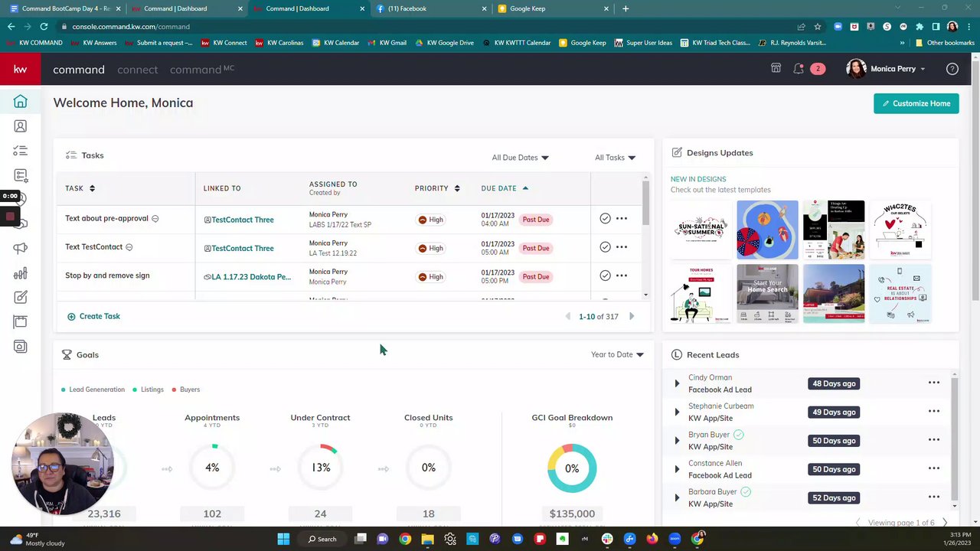Screen dimensions: 980x551
Task: Open the megaphone Campaigns sidebar icon
Action: point(21,248)
